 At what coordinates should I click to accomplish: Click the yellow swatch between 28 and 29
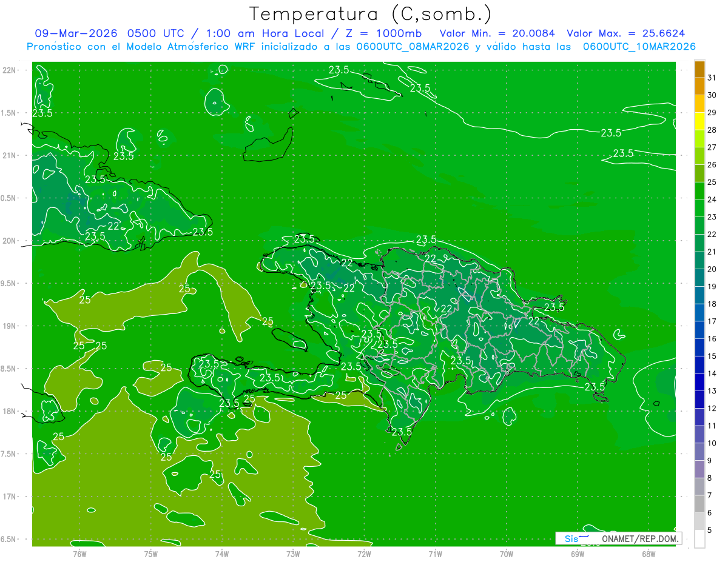coord(699,121)
